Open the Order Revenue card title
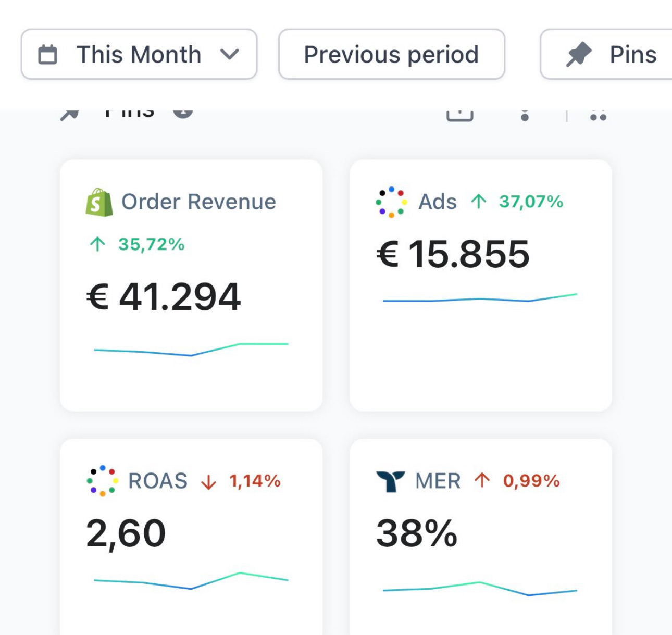The width and height of the screenshot is (672, 635). pyautogui.click(x=198, y=202)
